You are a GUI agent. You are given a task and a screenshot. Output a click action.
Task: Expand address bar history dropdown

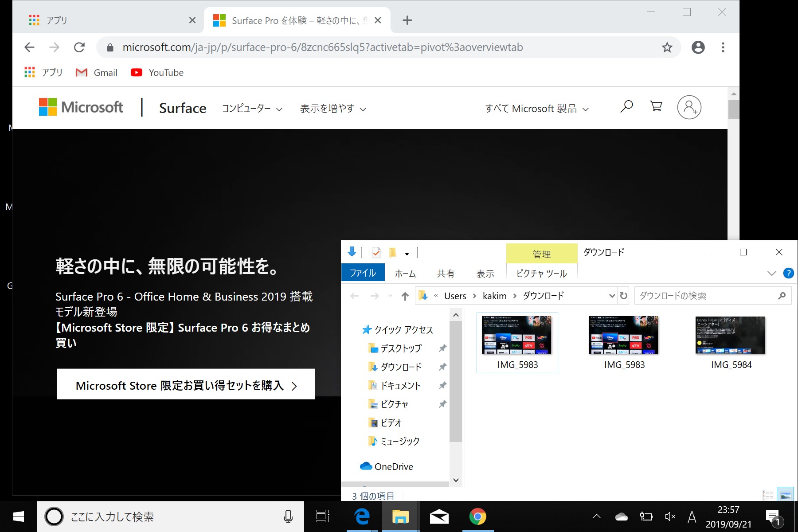[612, 296]
